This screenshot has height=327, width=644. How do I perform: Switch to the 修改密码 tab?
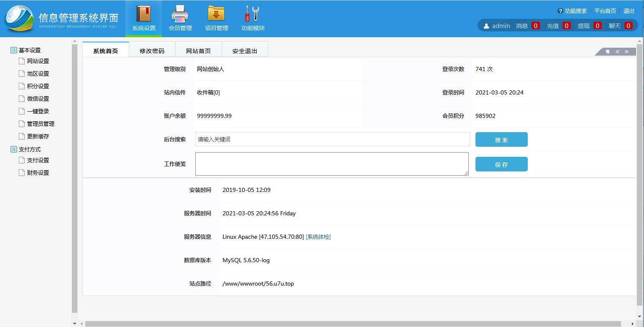pos(152,50)
